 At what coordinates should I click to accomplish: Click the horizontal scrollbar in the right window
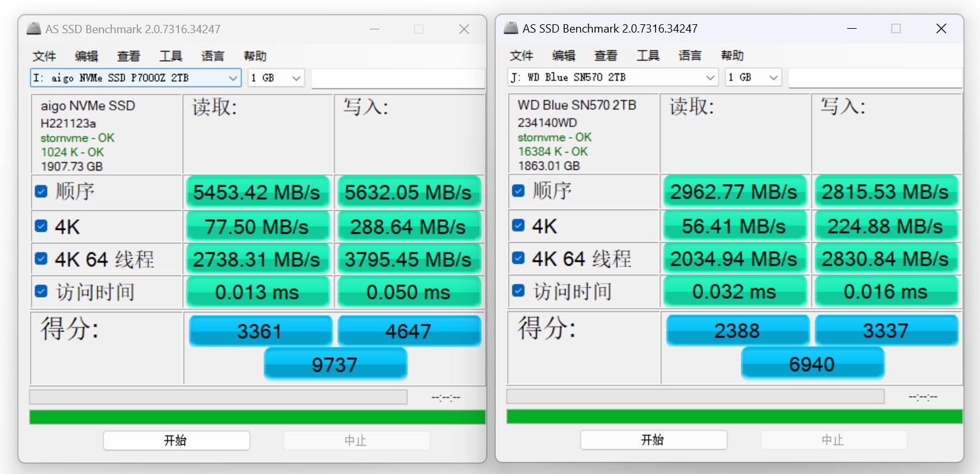coord(696,396)
